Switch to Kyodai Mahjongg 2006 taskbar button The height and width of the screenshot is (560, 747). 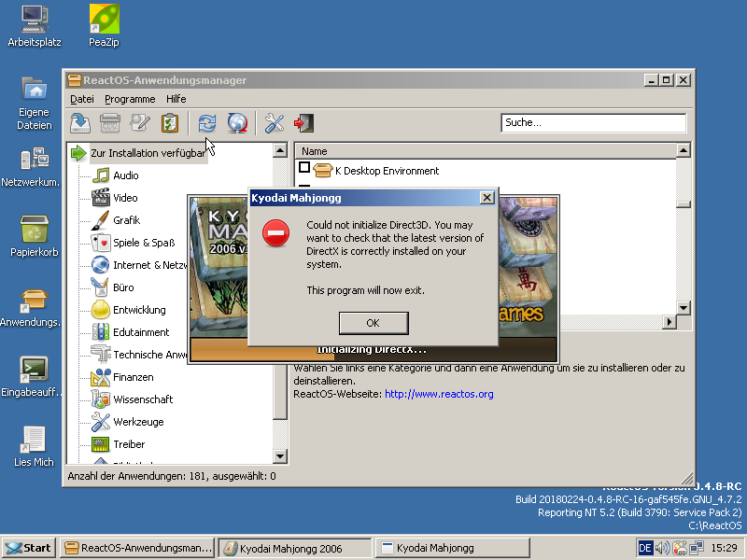(295, 548)
